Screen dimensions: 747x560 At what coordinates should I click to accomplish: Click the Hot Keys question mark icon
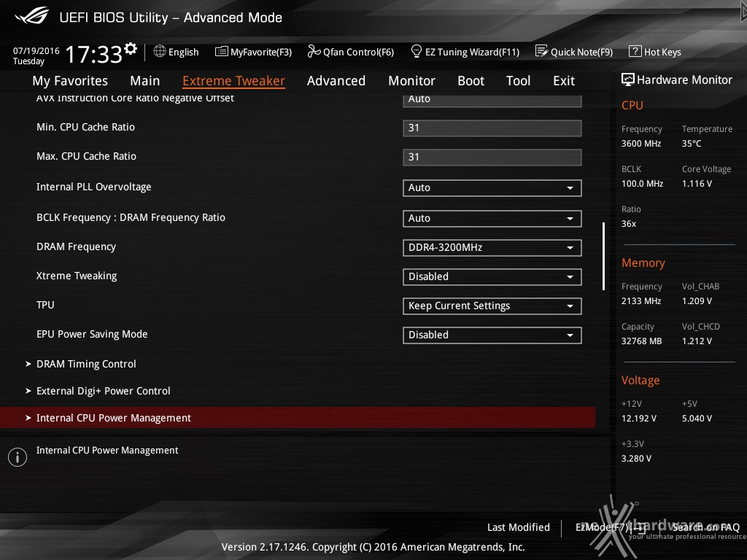pos(635,51)
